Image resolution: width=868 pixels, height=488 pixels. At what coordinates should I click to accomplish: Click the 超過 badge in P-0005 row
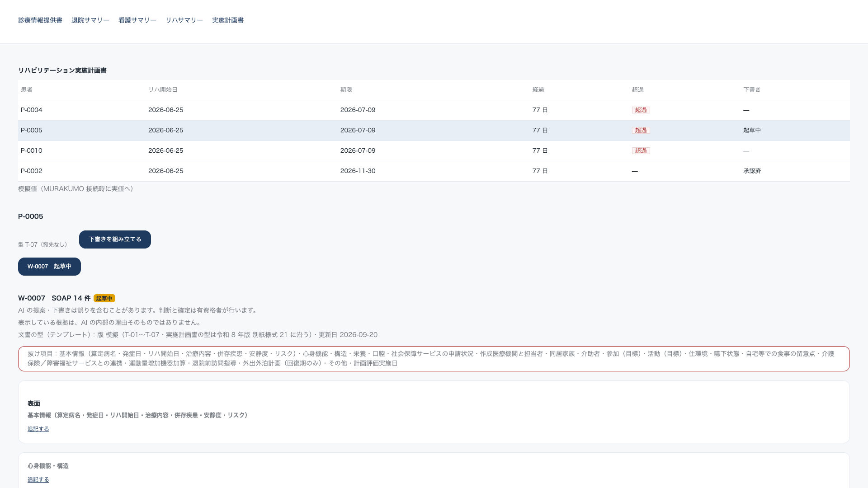click(641, 131)
